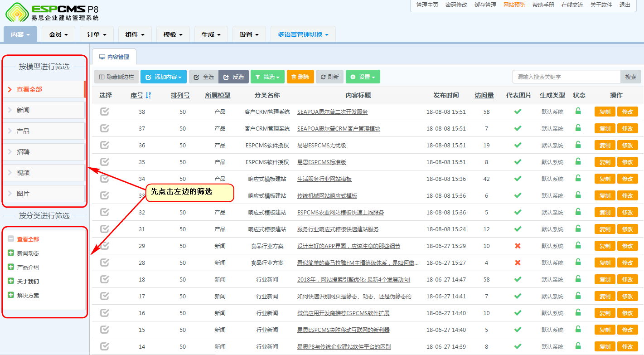
Task: Tick the checkbox for row number 32
Action: (105, 212)
